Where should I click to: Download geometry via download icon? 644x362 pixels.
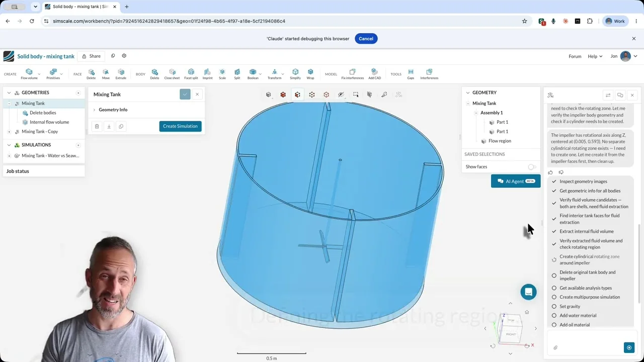tap(109, 126)
